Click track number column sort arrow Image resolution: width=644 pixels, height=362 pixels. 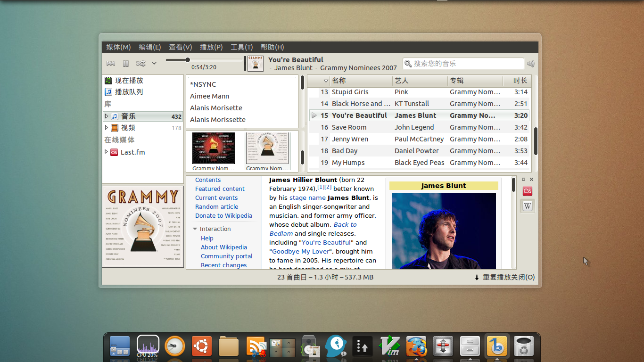coord(326,81)
